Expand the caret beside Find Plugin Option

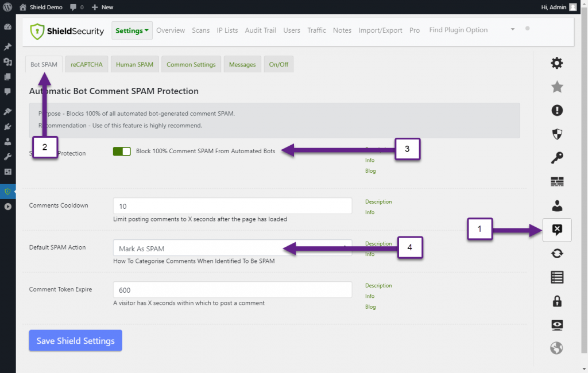(512, 29)
